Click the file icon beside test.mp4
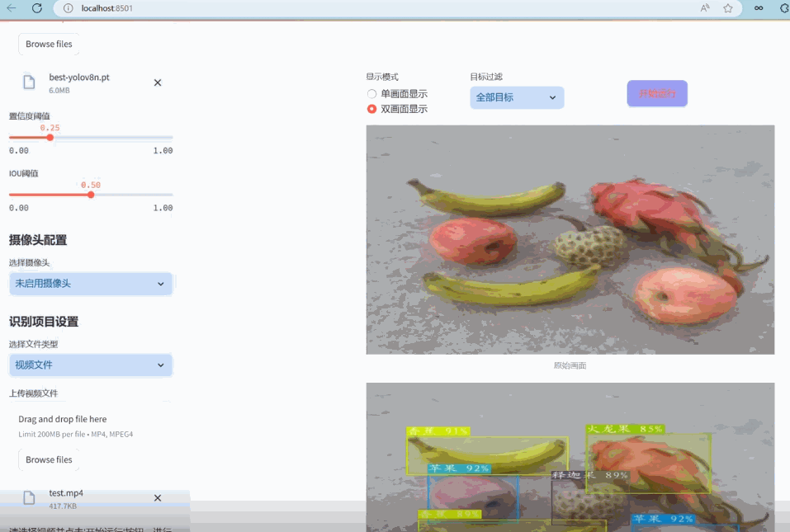790x532 pixels. (x=29, y=498)
